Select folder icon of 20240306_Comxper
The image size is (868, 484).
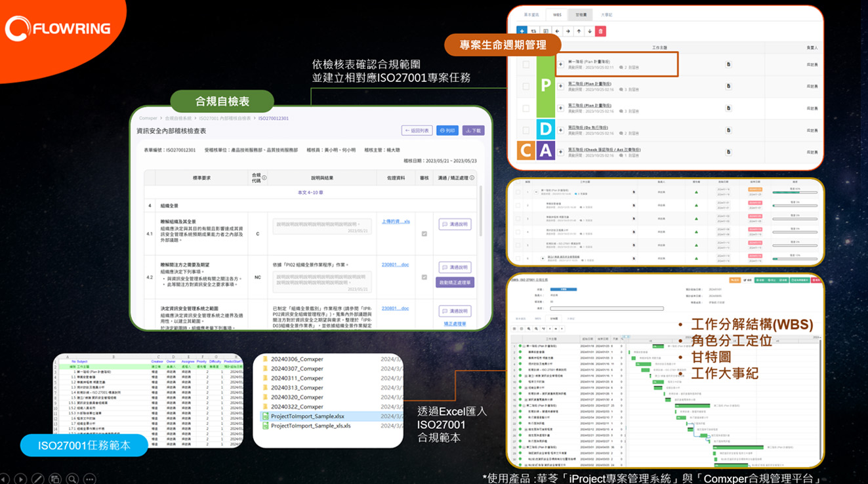pos(266,359)
